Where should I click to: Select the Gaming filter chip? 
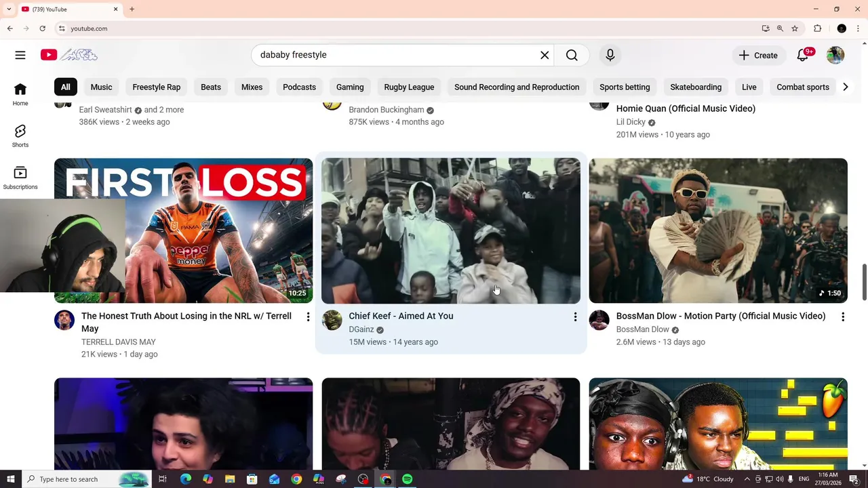click(350, 87)
